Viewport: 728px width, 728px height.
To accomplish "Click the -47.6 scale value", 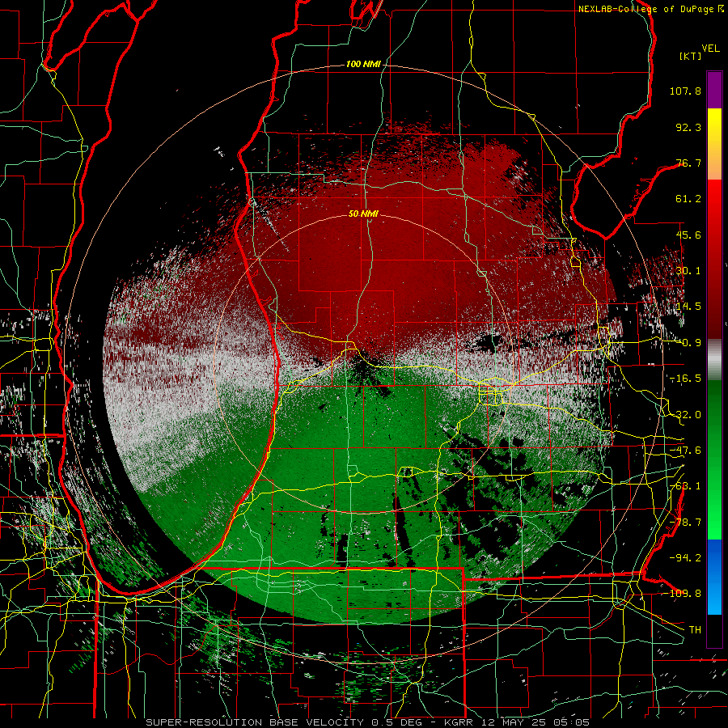I will click(685, 451).
